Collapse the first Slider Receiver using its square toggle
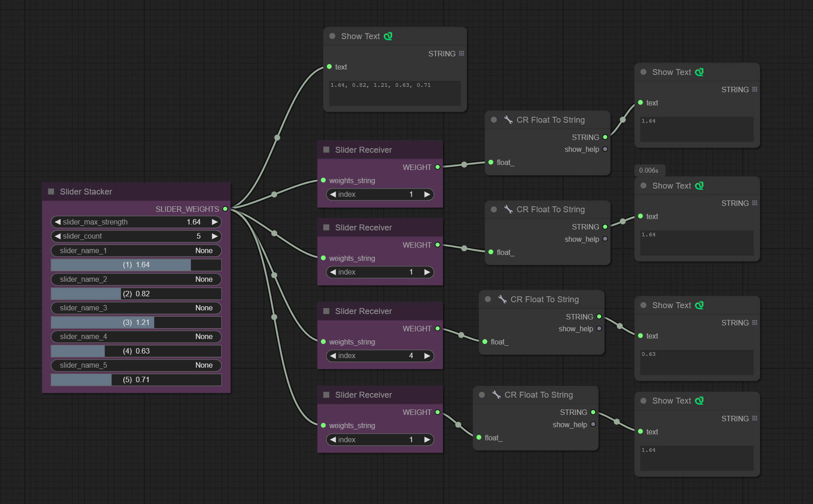 [326, 150]
